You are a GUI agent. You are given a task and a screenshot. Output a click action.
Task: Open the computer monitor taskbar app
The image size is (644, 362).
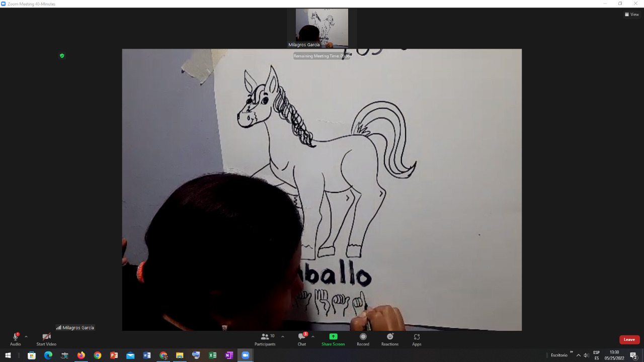pyautogui.click(x=196, y=355)
